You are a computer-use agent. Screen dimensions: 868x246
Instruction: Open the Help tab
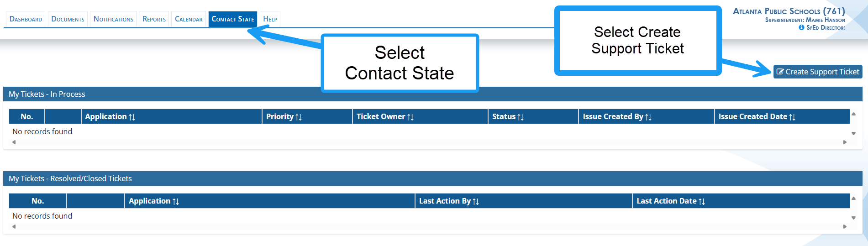click(270, 19)
